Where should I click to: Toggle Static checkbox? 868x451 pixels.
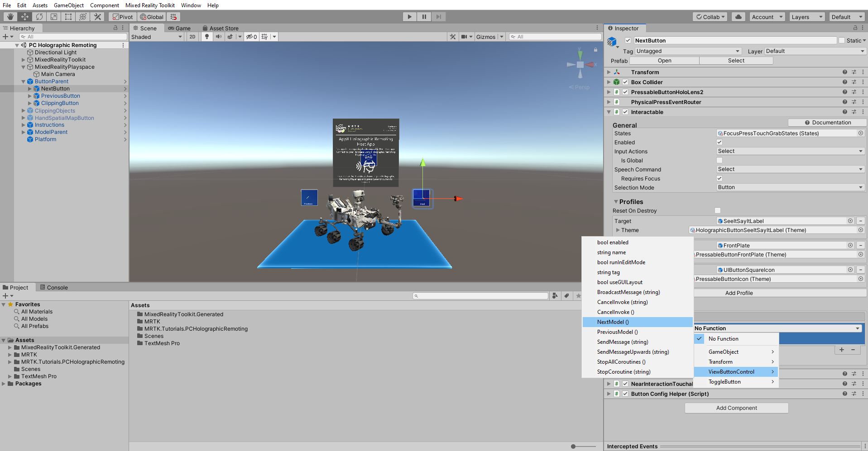point(842,40)
